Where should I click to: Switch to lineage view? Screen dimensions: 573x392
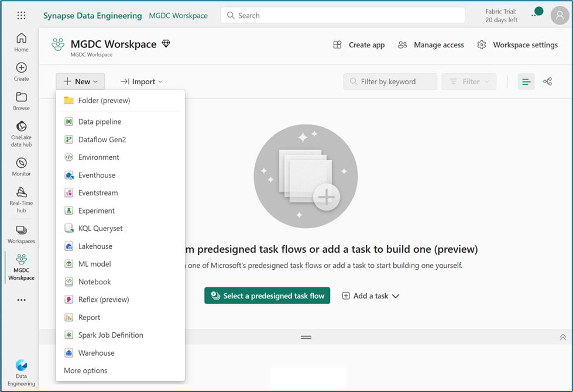click(x=547, y=81)
